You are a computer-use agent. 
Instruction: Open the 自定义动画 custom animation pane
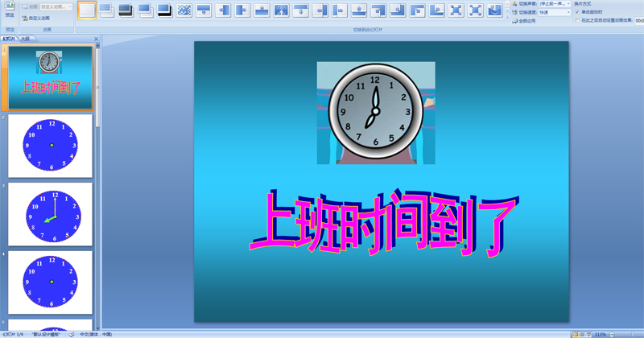pyautogui.click(x=36, y=18)
